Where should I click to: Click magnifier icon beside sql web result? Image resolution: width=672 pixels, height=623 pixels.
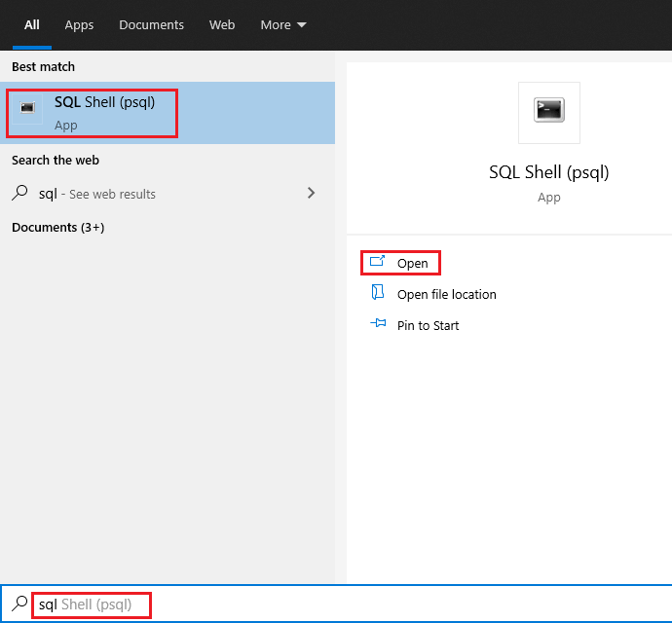tap(19, 193)
